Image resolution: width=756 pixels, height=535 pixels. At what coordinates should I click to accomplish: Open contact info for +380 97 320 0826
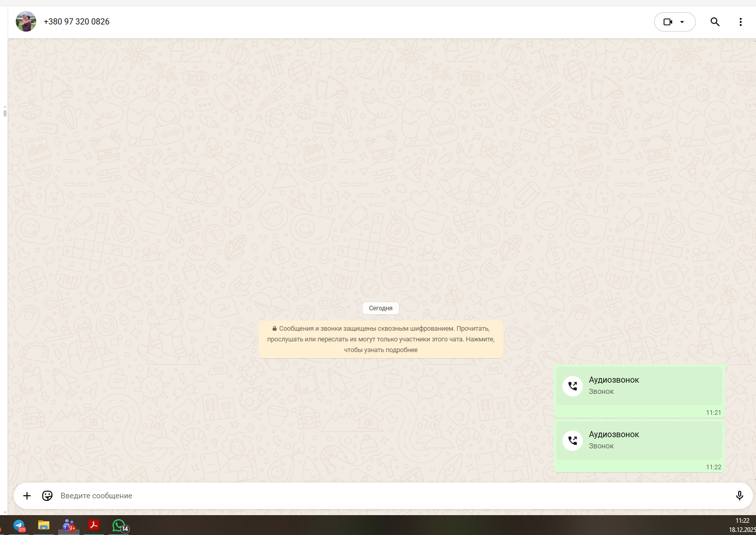tap(76, 21)
